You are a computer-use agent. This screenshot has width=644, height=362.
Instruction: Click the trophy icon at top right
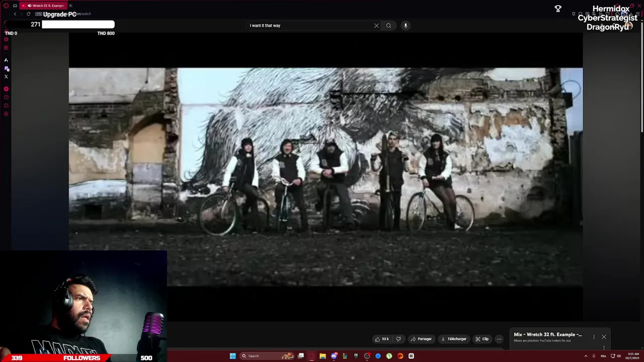click(558, 9)
